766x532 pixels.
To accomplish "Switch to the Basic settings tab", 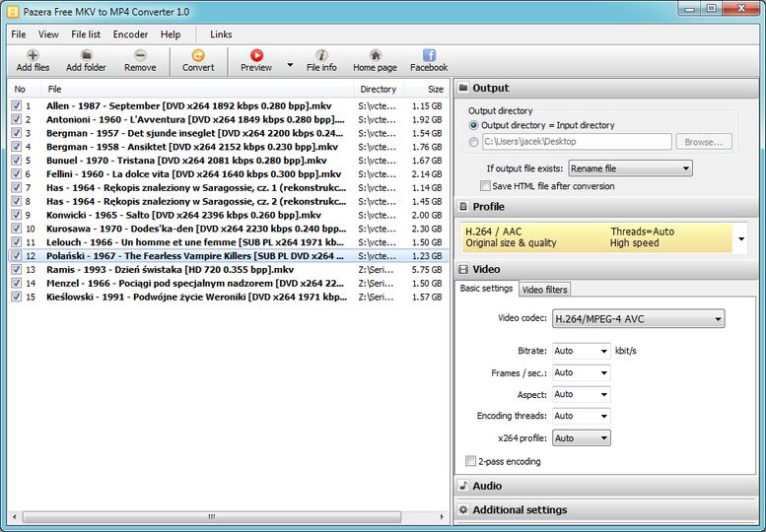I will click(x=486, y=289).
